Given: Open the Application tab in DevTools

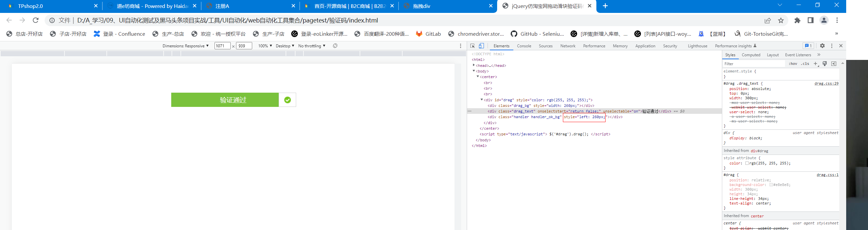Looking at the screenshot, I should tap(645, 46).
